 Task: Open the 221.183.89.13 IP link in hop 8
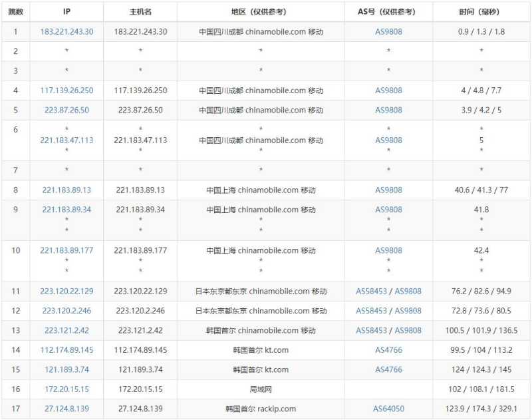(x=67, y=190)
